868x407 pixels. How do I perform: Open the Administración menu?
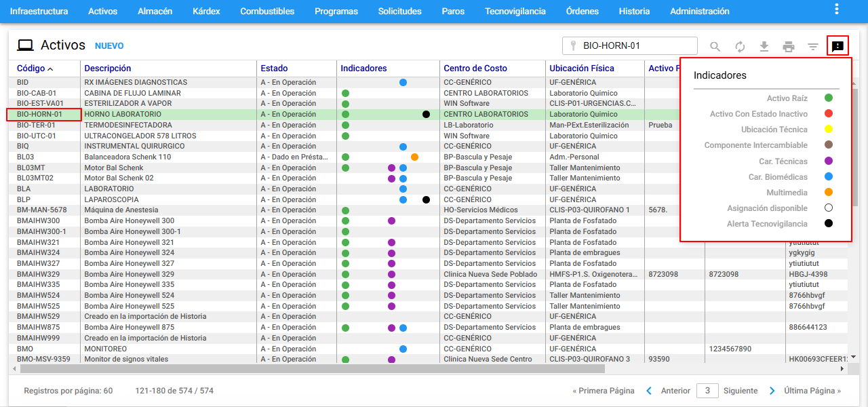pos(700,12)
